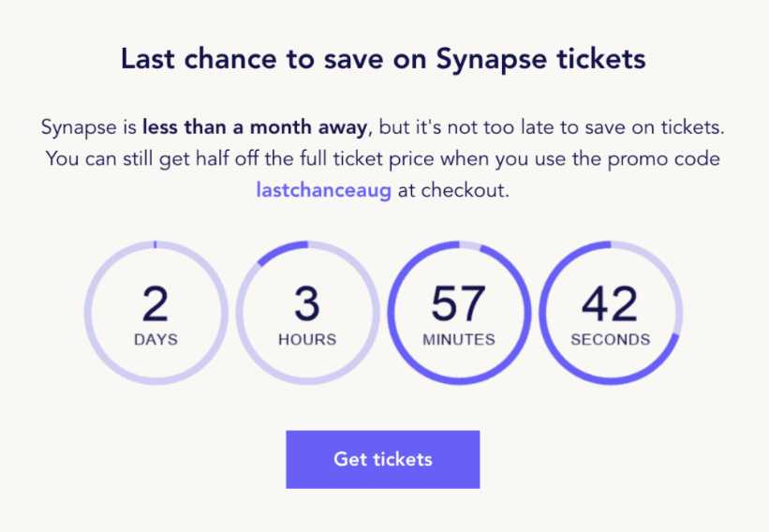Viewport: 769px width, 532px height.
Task: Click the number 2 in days counter
Action: 155,304
